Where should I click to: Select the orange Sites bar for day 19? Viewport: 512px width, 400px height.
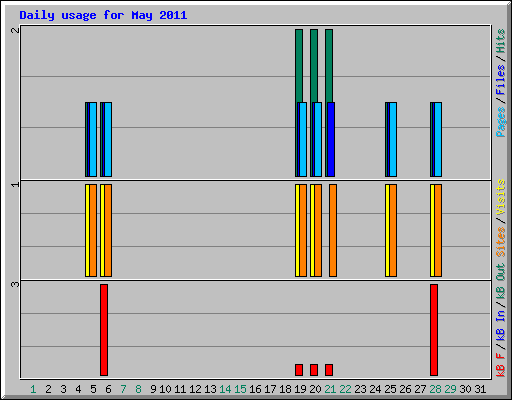[x=303, y=230]
